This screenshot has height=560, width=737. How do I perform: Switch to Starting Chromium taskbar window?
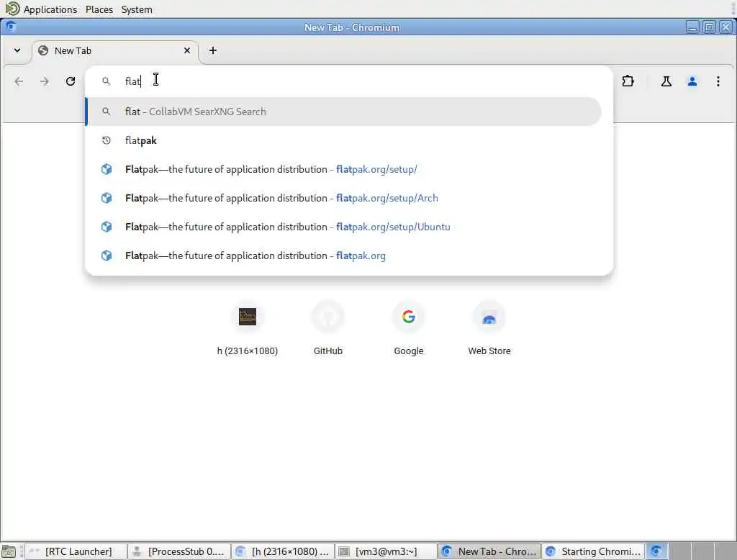pos(593,551)
